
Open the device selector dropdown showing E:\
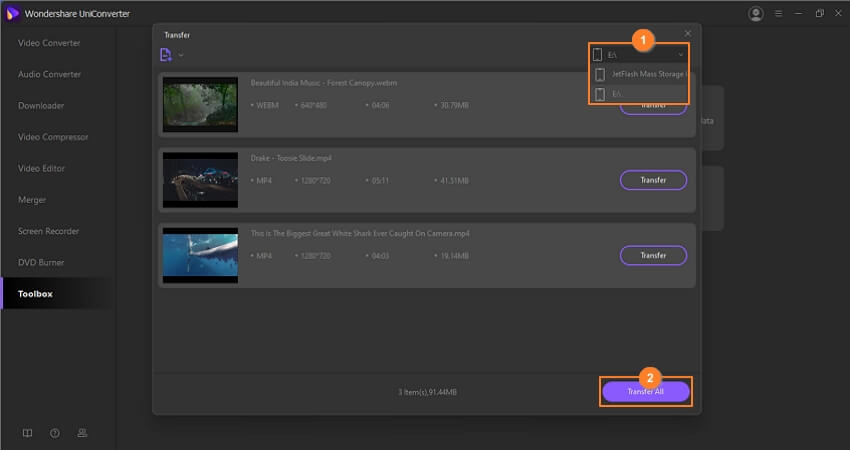638,55
